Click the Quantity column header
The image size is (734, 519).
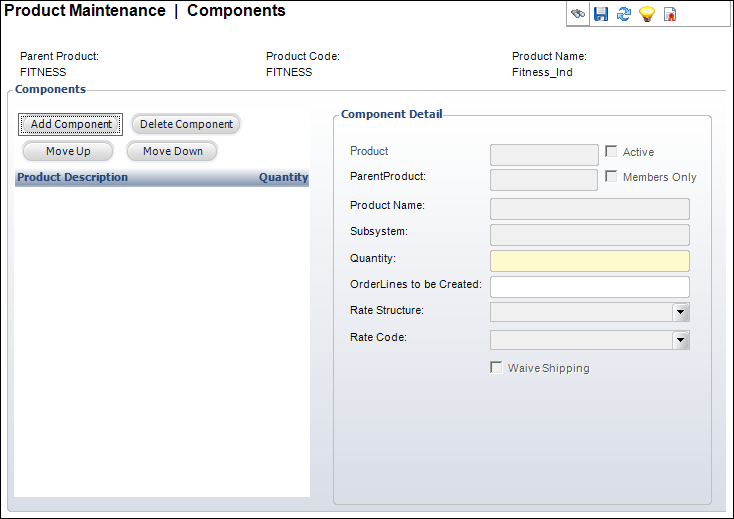coord(284,177)
